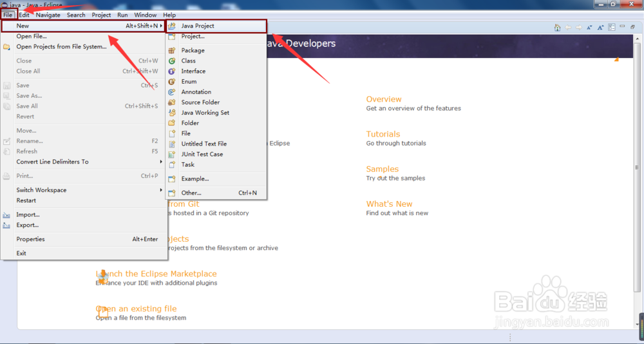
Task: Select Properties in the File menu
Action: pyautogui.click(x=84, y=239)
